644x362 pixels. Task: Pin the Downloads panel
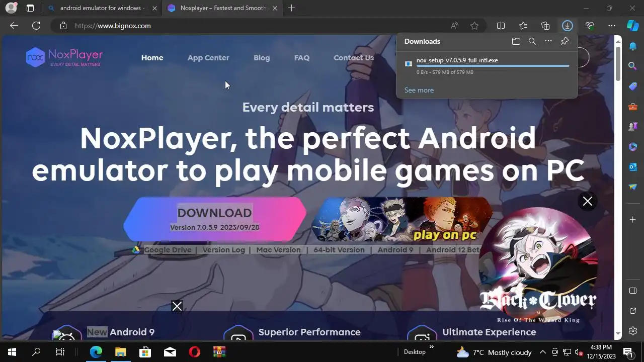565,41
